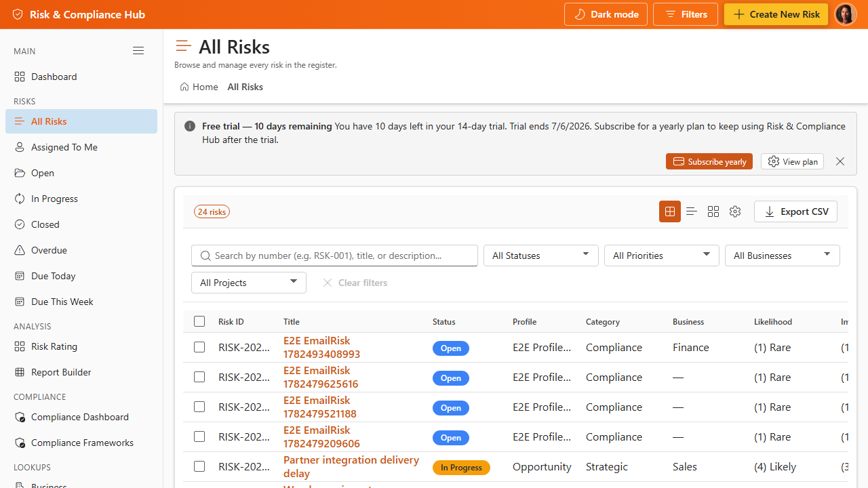Toggle the select-all rows checkbox
This screenshot has height=488, width=868.
tap(199, 321)
